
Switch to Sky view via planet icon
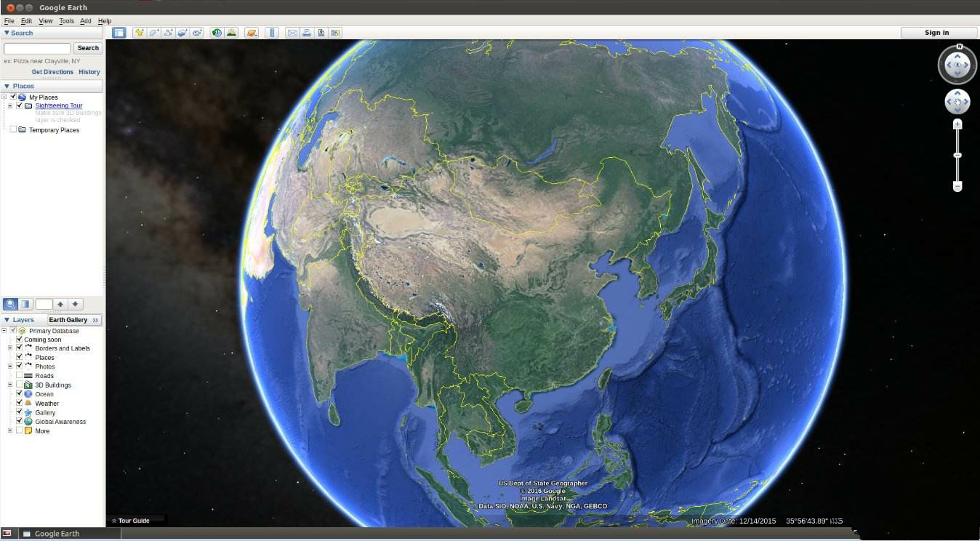(251, 32)
